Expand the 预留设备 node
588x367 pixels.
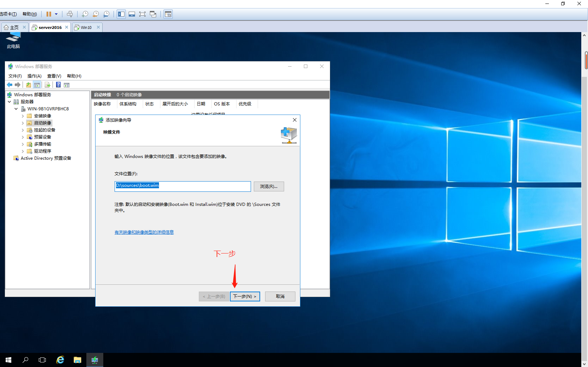coord(23,137)
